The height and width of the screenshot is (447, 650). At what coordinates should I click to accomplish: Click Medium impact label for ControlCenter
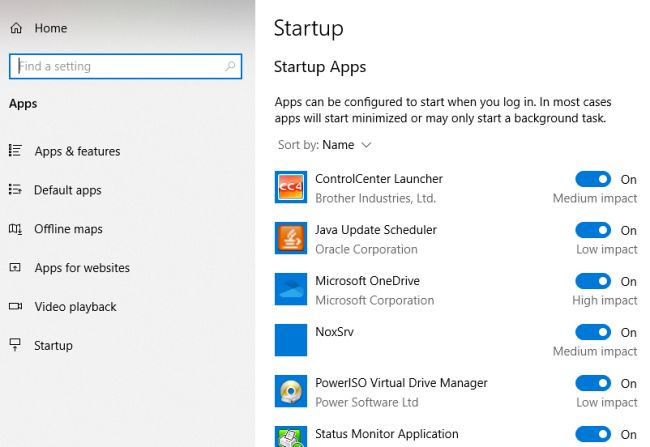click(595, 198)
